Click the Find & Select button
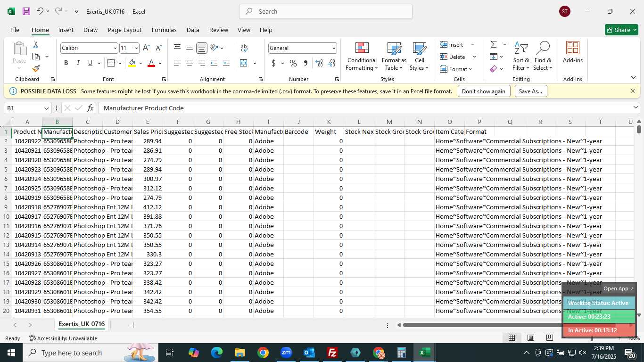644x362 pixels. 543,56
